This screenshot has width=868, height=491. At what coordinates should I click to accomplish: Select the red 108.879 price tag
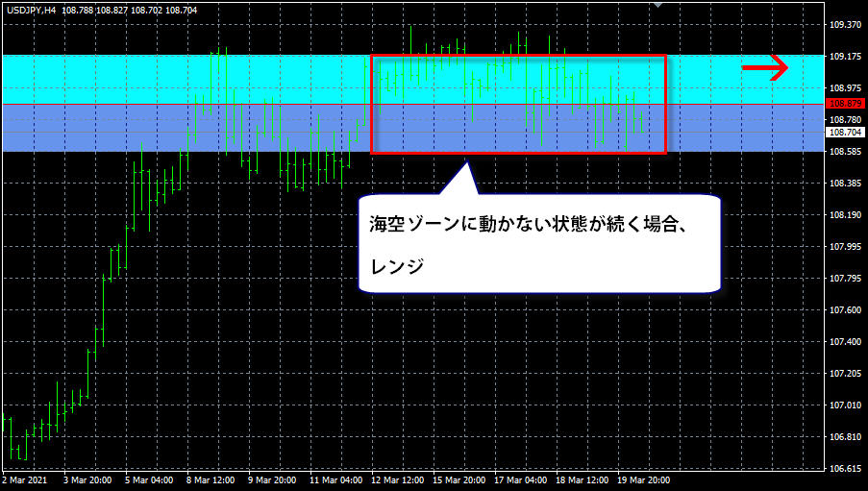845,104
